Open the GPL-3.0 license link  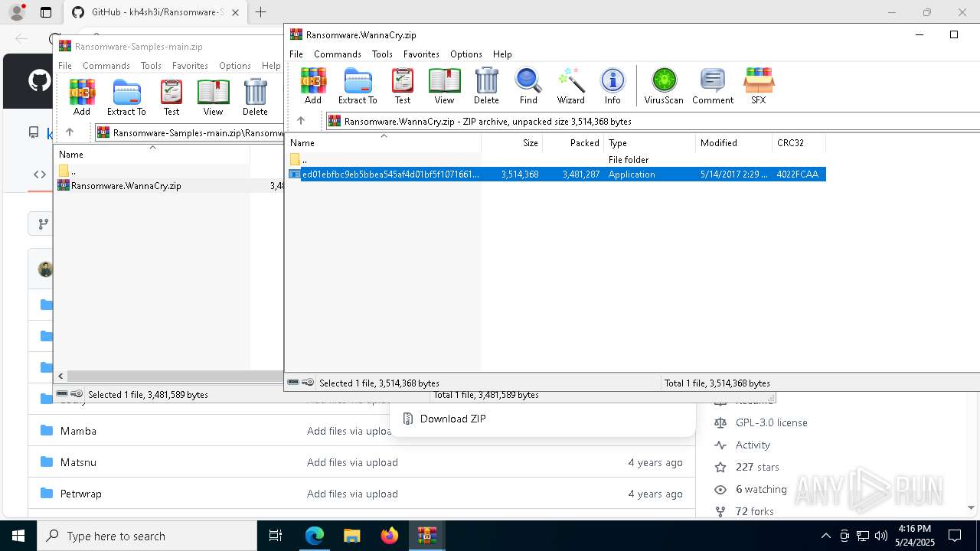pyautogui.click(x=771, y=422)
